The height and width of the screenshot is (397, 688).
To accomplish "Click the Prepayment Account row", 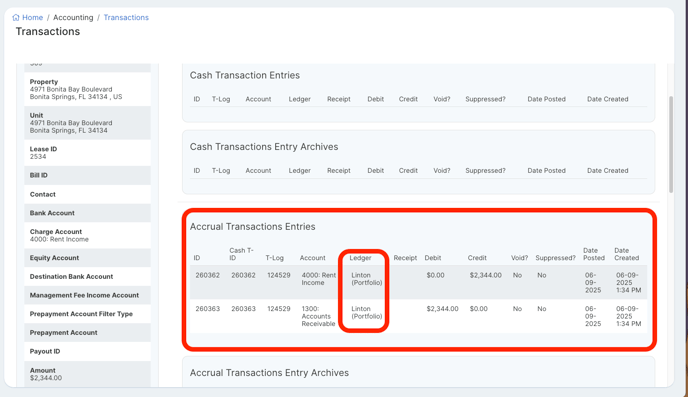I will 87,333.
